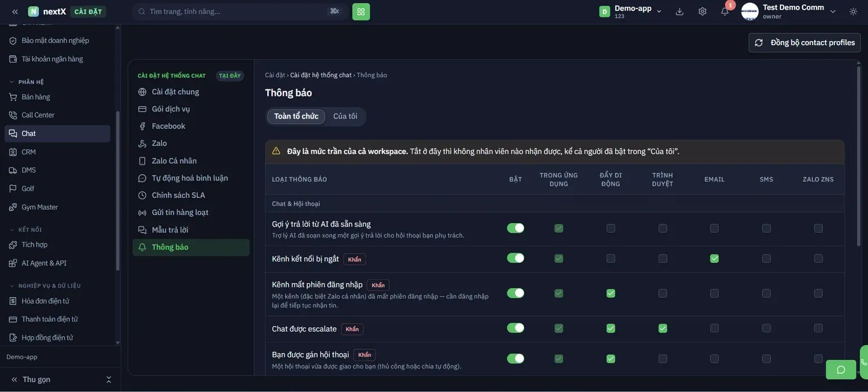Screen dimensions: 868x392
Task: Click the shield icon for Bảo mật doanh nghiệp
Action: 13,40
